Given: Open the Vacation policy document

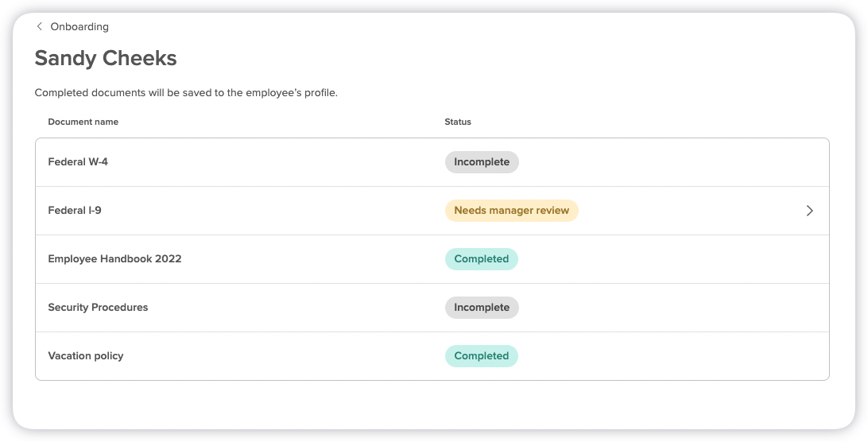Looking at the screenshot, I should (x=86, y=356).
